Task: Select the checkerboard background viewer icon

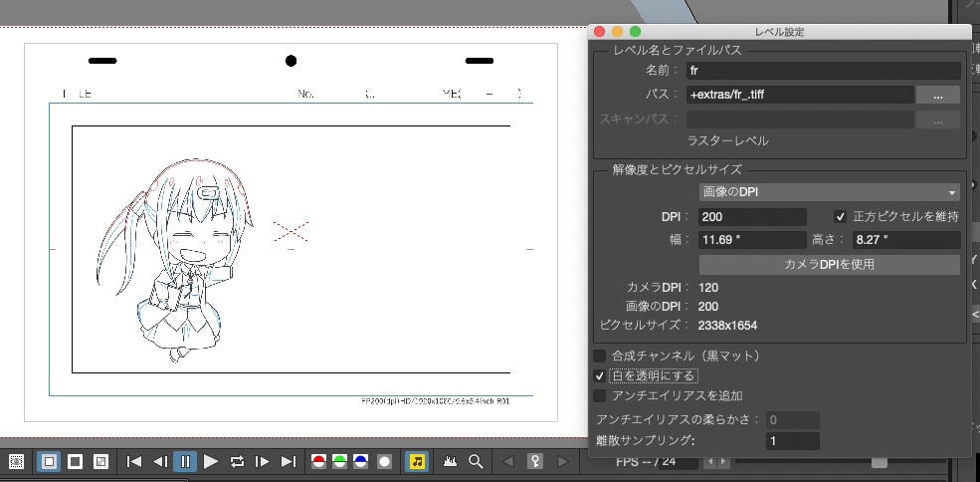Action: 100,462
